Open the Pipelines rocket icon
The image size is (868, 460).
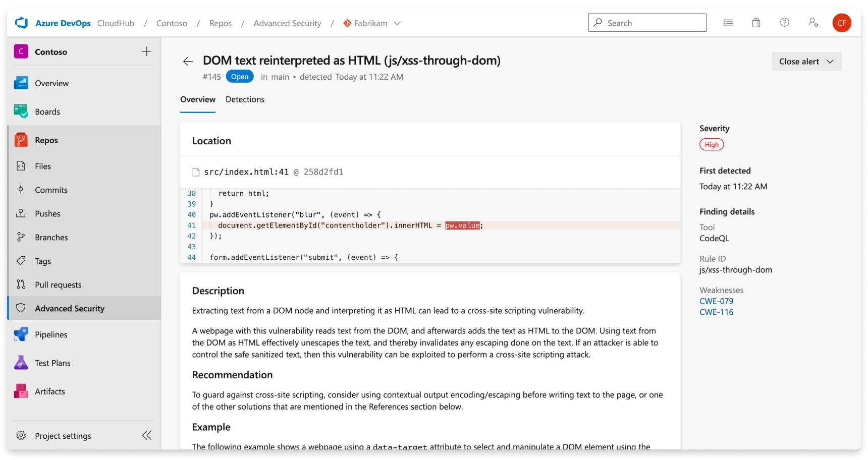coord(21,334)
